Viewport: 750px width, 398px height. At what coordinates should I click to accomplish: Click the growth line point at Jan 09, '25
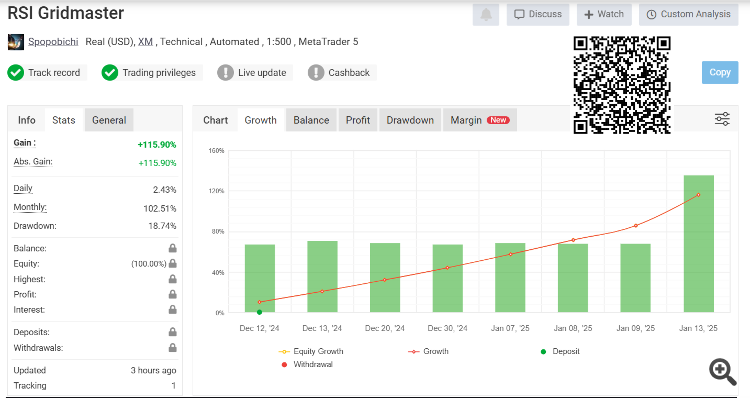(x=636, y=226)
